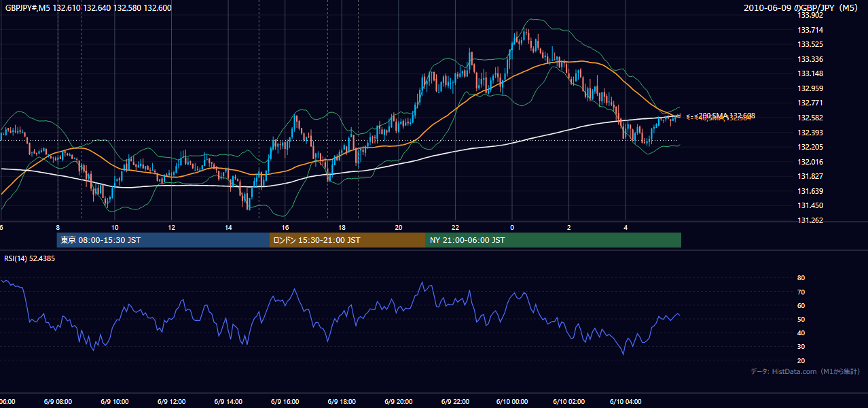This screenshot has height=408, width=868.
Task: Click hour marker 14 below price chart
Action: (x=228, y=228)
